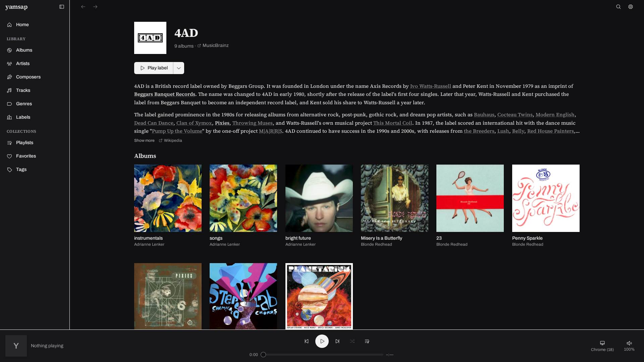
Task: Follow the Beggars Banquet Records link
Action: point(165,95)
